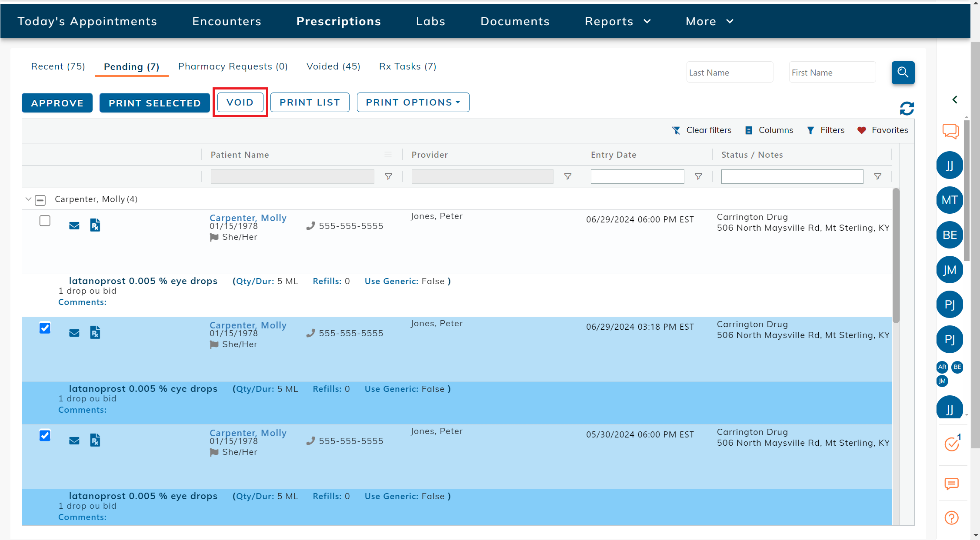980x540 pixels.
Task: Click the search magnifier button
Action: click(903, 73)
